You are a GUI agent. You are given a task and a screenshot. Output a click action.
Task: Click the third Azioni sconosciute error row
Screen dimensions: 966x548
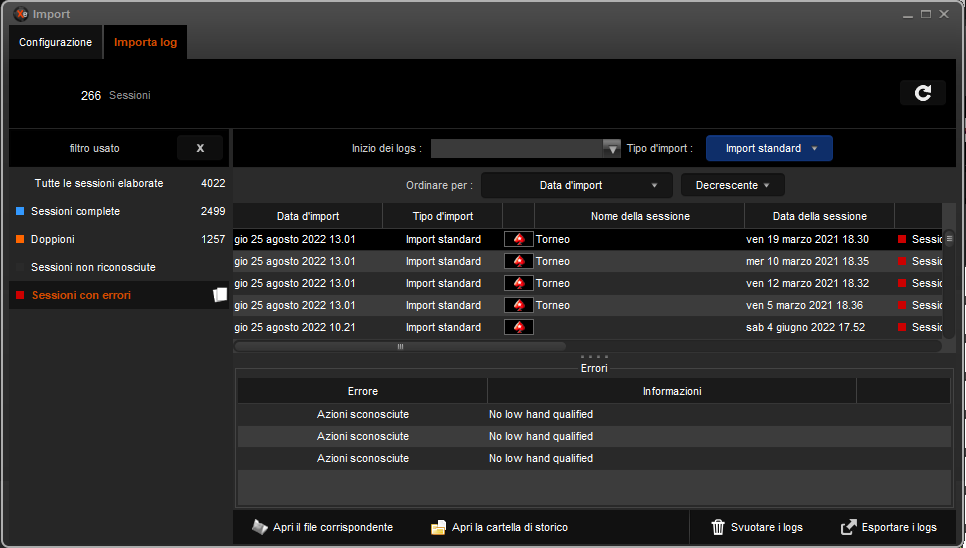[x=594, y=458]
